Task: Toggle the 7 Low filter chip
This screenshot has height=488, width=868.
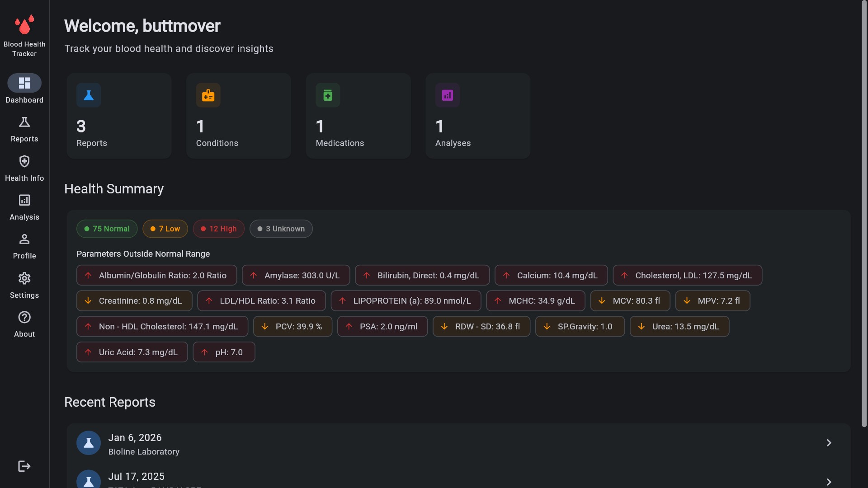Action: [165, 229]
